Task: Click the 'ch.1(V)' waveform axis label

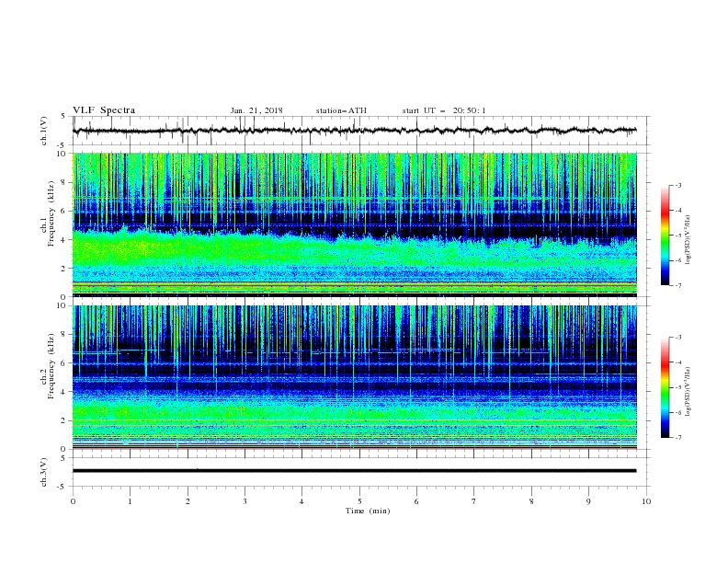Action: click(x=44, y=131)
